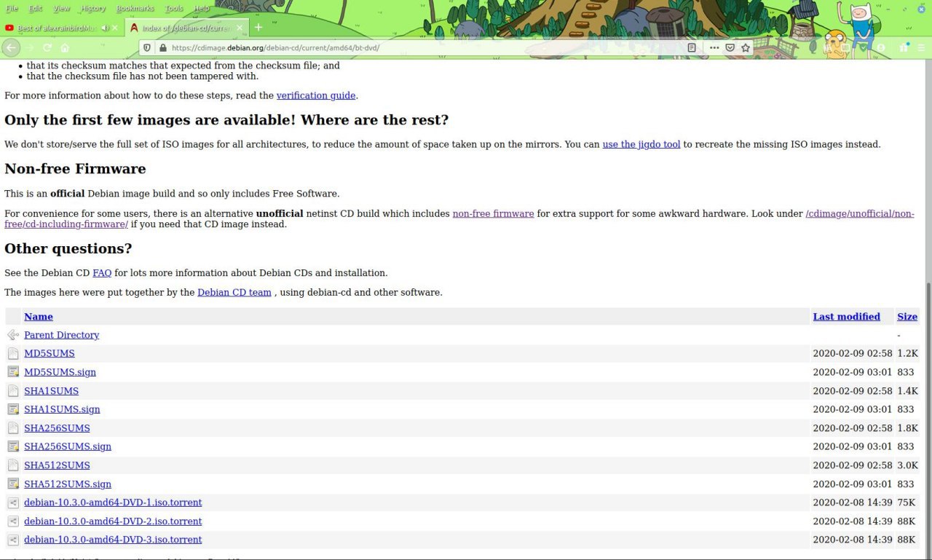This screenshot has height=560, width=932.
Task: Open page actions three-dots menu
Action: [714, 47]
